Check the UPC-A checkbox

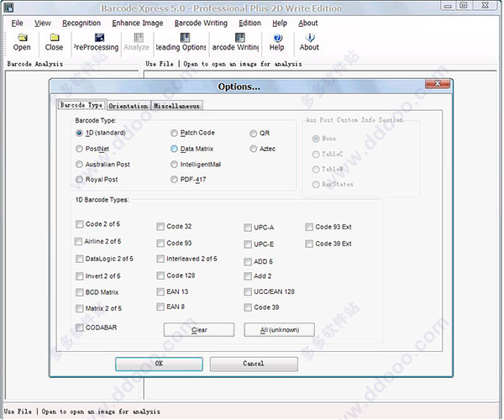(x=248, y=228)
